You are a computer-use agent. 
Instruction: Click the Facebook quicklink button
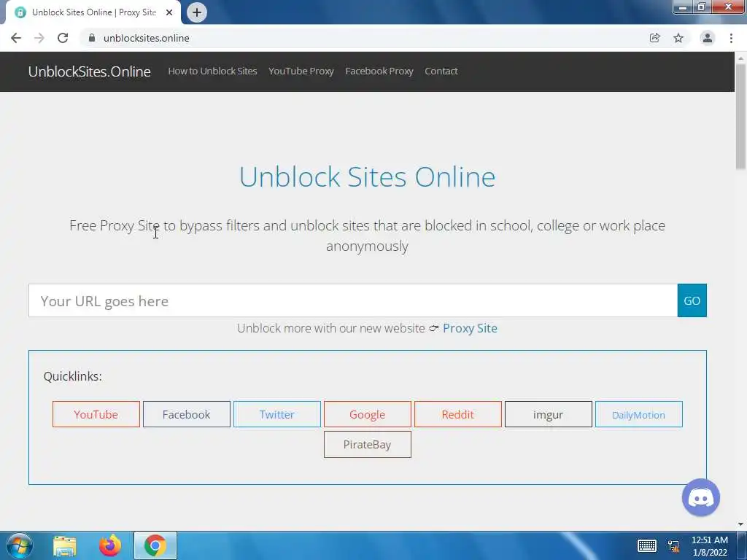[187, 414]
